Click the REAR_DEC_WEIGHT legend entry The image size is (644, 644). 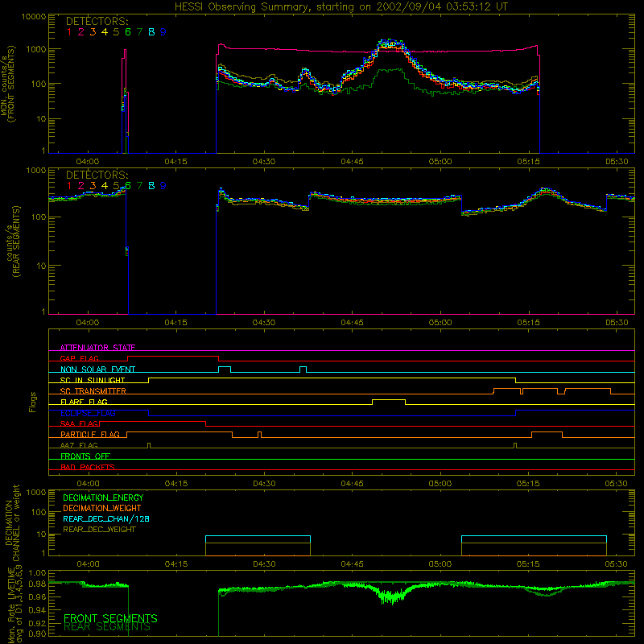coord(99,530)
